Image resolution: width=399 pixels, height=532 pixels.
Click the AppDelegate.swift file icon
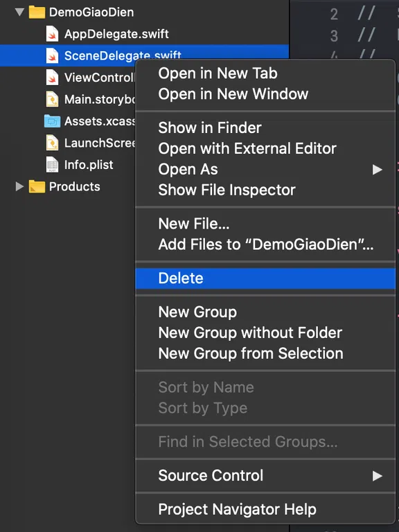point(52,34)
